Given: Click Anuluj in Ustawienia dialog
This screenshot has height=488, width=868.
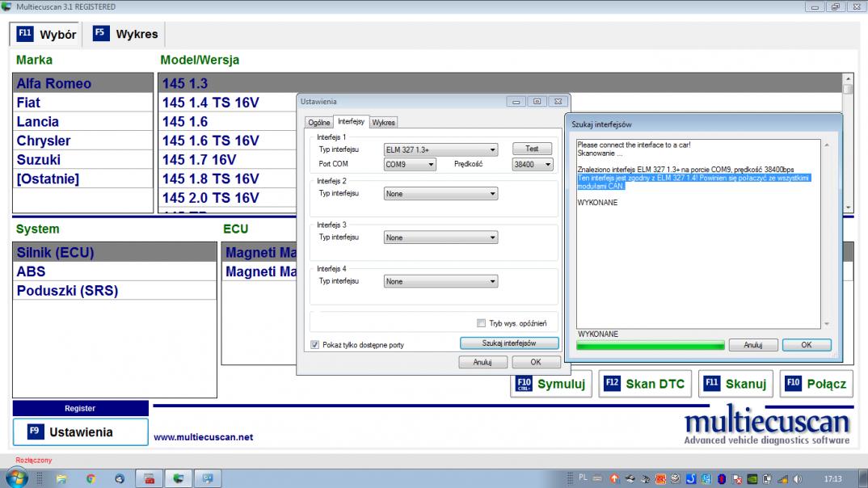Looking at the screenshot, I should pos(482,362).
